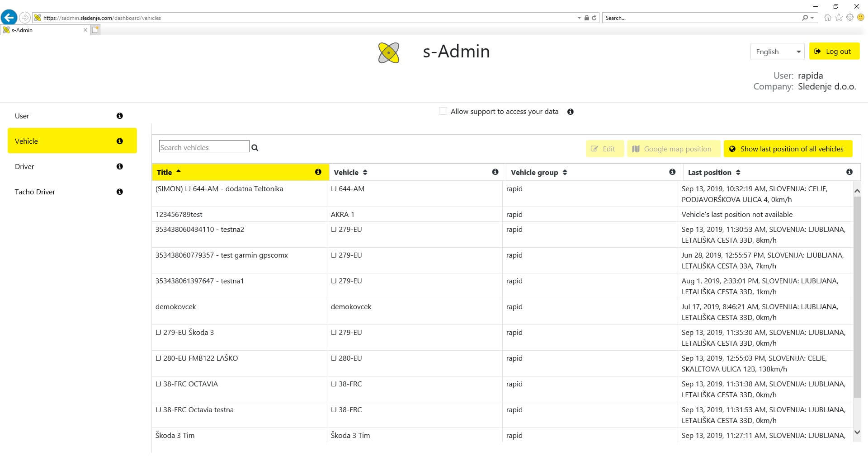Image resolution: width=868 pixels, height=470 pixels.
Task: Select row 353438061397647 - testna1
Action: [x=502, y=286]
